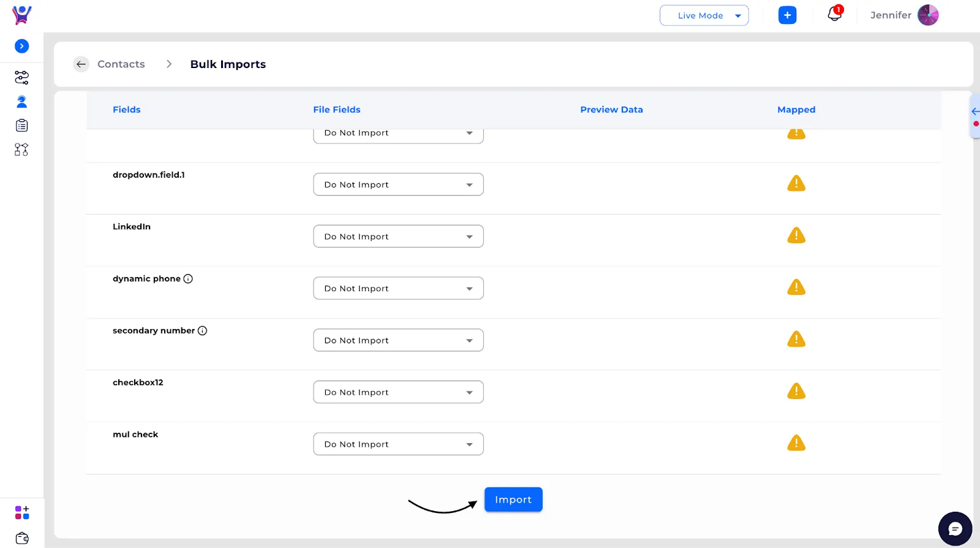Open the chat support bubble
The width and height of the screenshot is (980, 548).
(955, 528)
